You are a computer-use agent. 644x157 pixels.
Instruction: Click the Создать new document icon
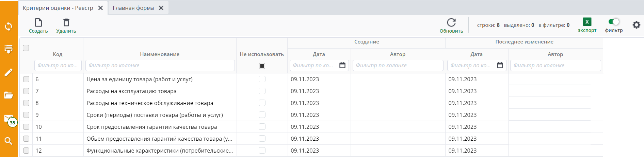(38, 23)
